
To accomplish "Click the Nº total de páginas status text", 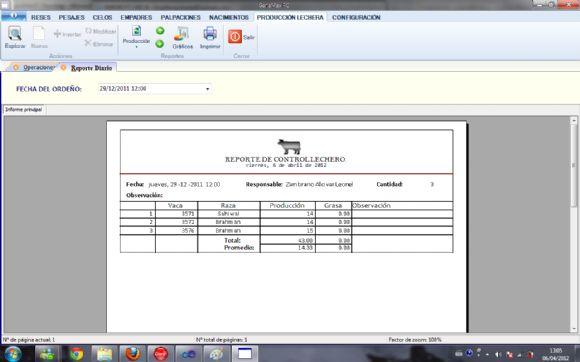I will (221, 339).
